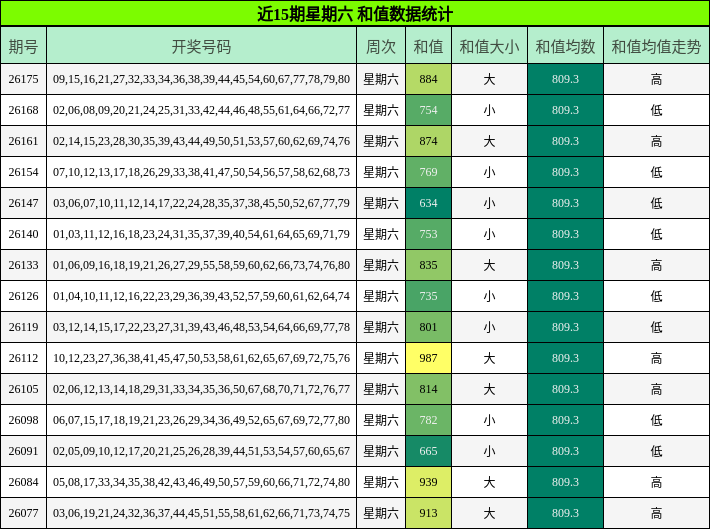Click the winning numbers starting 07,10,12,13

pyautogui.click(x=201, y=172)
